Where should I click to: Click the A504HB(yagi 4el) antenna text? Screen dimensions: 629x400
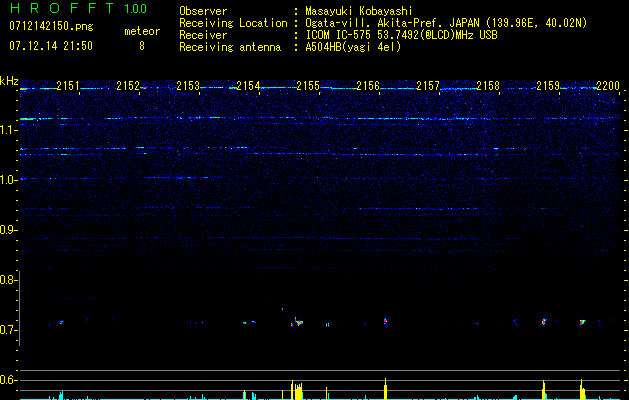pyautogui.click(x=353, y=47)
